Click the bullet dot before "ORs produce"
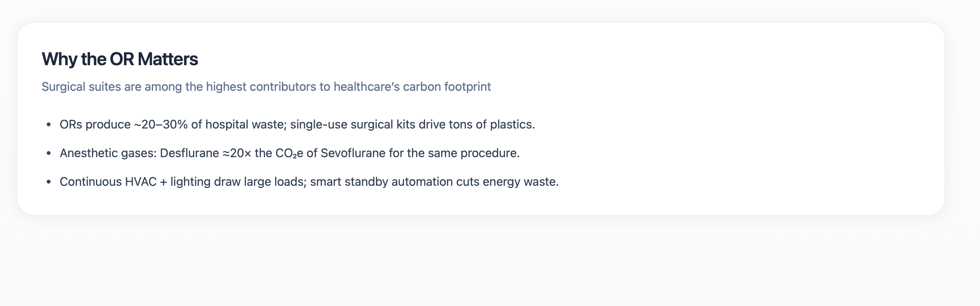This screenshot has width=980, height=306. [49, 124]
